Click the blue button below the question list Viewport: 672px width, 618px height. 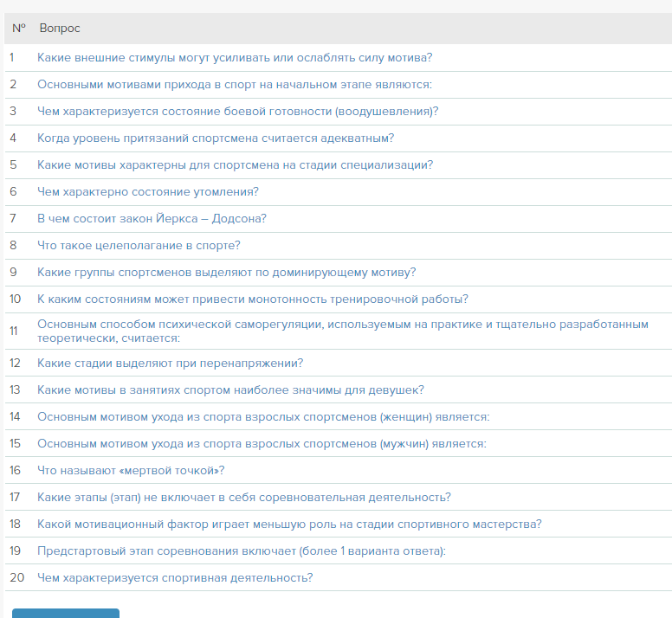tap(66, 613)
